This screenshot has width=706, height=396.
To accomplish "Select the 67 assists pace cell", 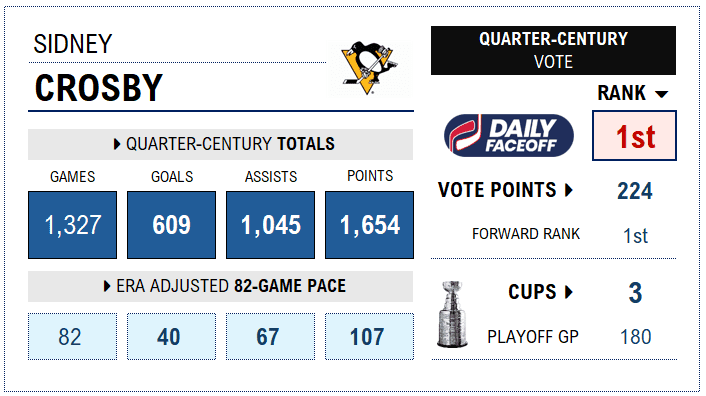I will 271,337.
